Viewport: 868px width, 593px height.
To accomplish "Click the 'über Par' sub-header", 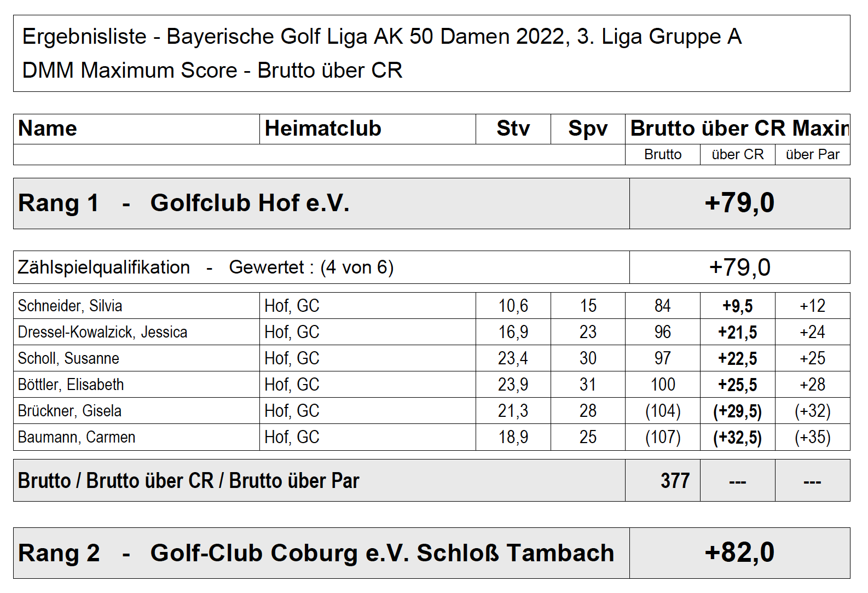I will [x=813, y=155].
